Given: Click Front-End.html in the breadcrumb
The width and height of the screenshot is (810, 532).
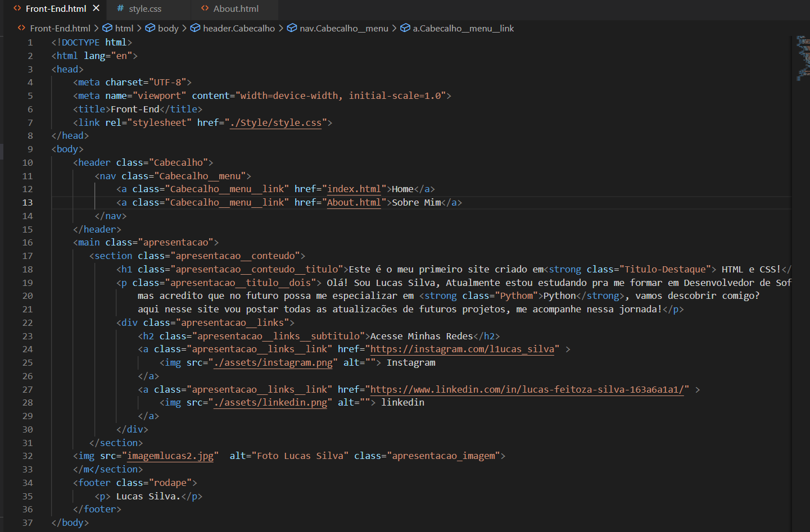Looking at the screenshot, I should (60, 28).
